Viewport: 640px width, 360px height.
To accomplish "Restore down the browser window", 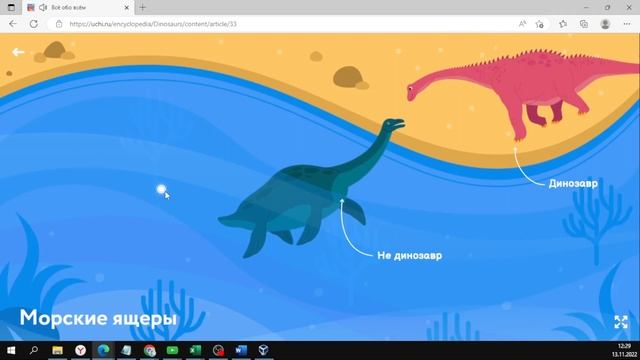I will [x=607, y=7].
